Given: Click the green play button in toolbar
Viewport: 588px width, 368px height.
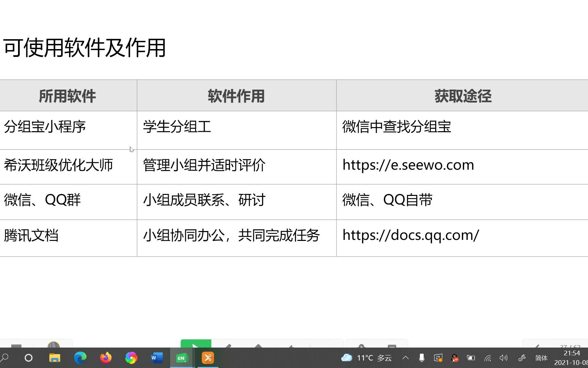Looking at the screenshot, I should pos(196,344).
